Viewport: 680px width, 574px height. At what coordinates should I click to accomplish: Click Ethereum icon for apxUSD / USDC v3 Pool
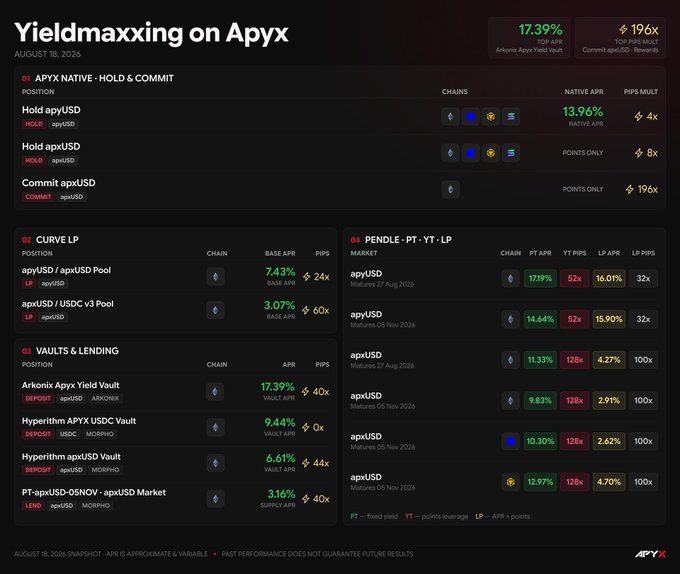coord(216,310)
